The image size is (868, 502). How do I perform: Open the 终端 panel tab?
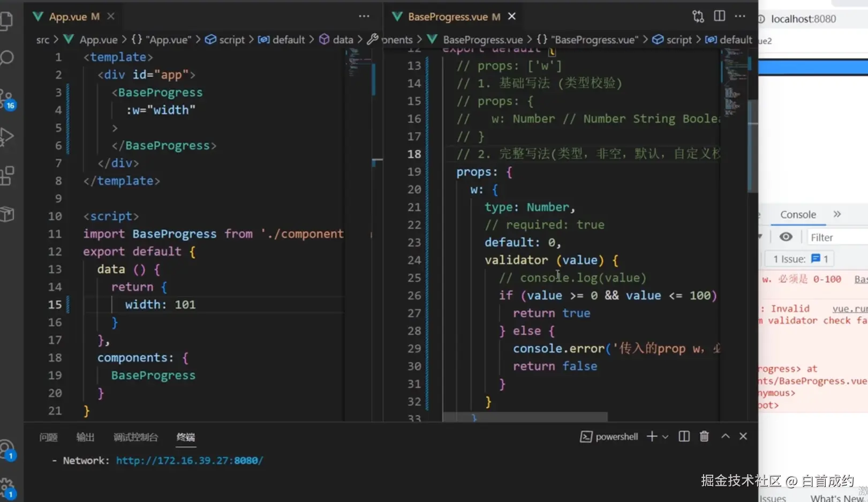[186, 437]
